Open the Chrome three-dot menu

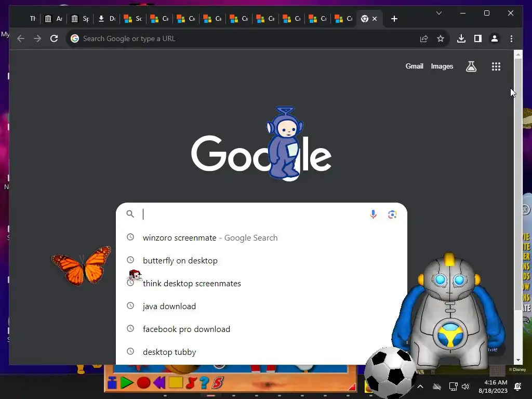(x=511, y=38)
